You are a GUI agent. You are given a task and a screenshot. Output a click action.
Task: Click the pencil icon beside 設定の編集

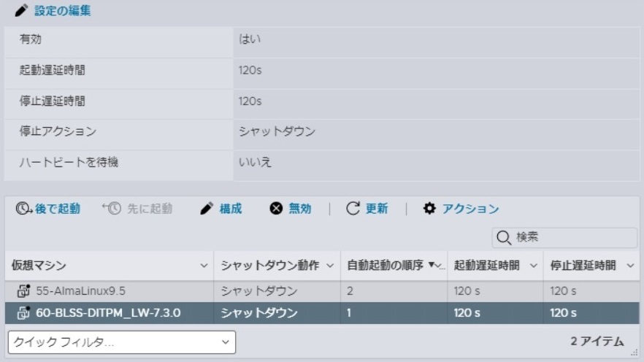[22, 11]
